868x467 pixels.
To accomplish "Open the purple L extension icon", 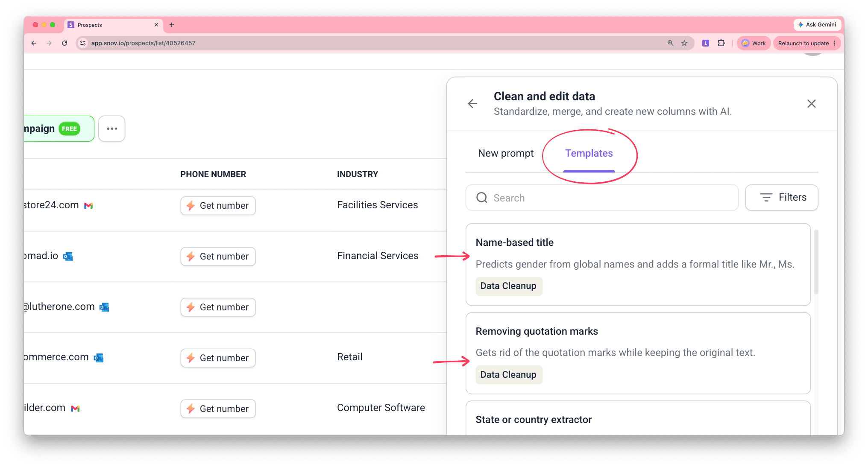I will 705,43.
